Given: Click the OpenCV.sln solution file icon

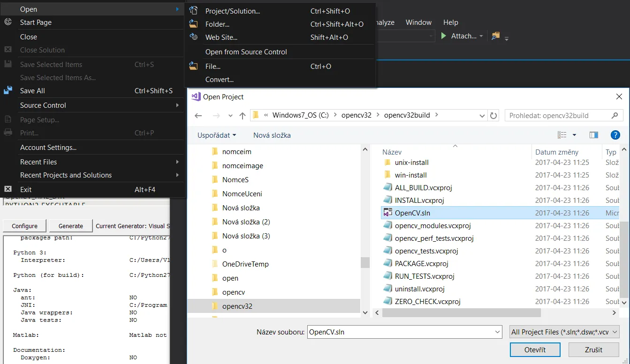Looking at the screenshot, I should pos(387,213).
